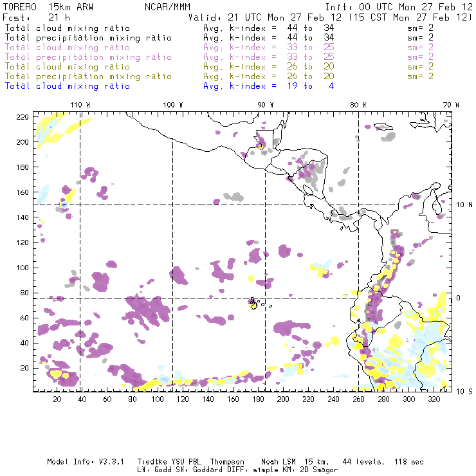Image resolution: width=476 pixels, height=476 pixels.
Task: Click the 100 W longitude label
Action: [172, 105]
